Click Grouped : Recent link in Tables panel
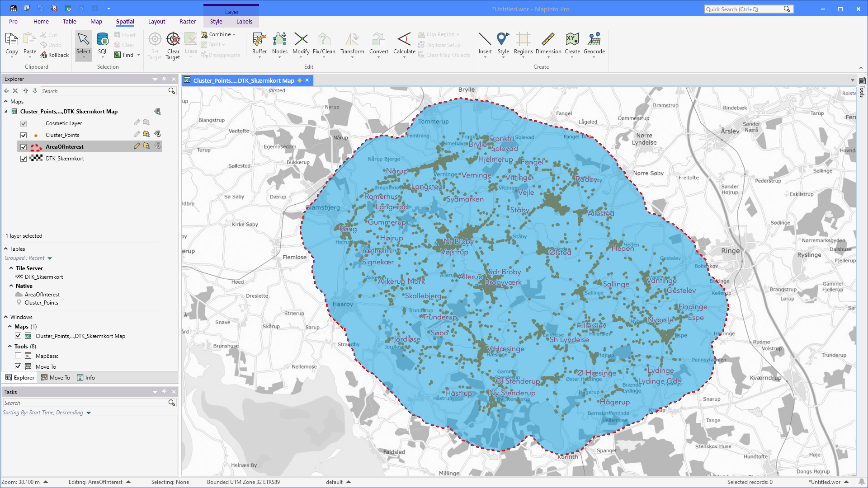The width and height of the screenshot is (868, 488). 25,258
